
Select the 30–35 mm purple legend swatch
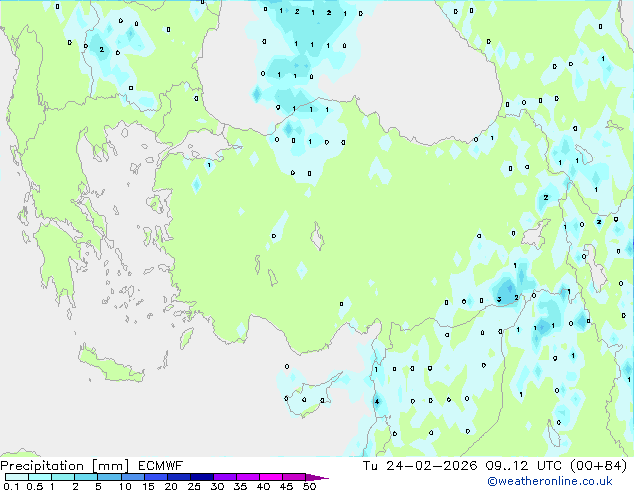pos(225,477)
